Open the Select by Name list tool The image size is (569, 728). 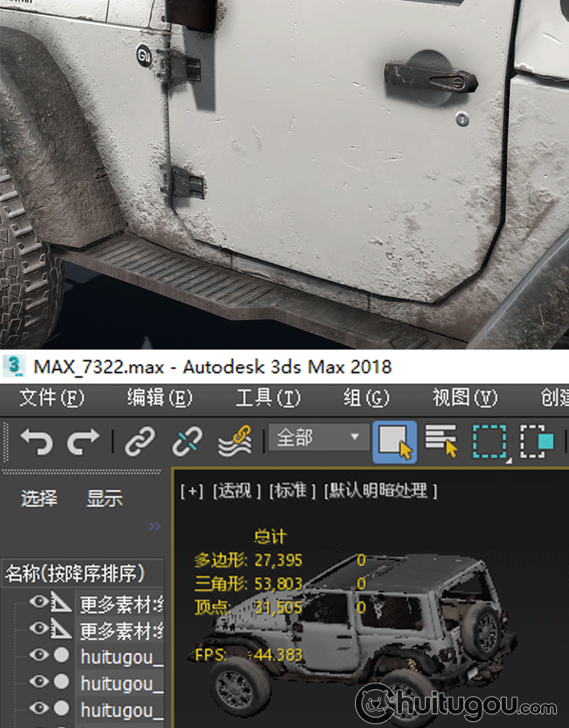[x=442, y=441]
